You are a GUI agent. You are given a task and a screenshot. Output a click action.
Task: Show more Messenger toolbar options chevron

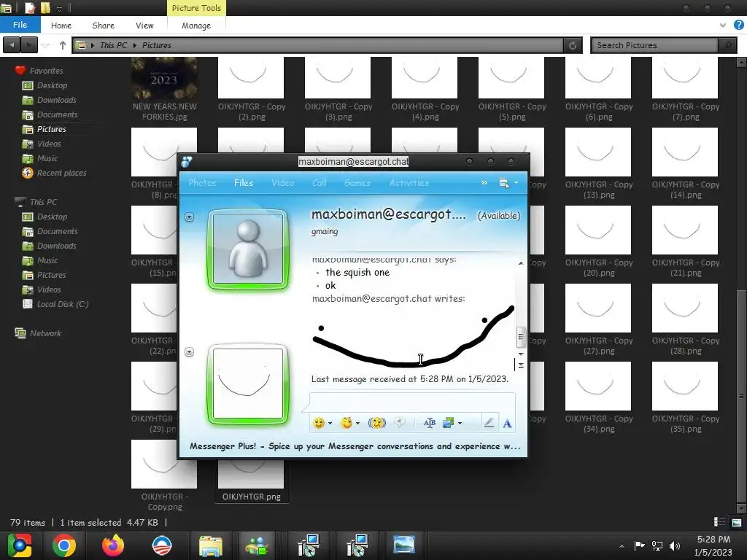click(484, 182)
